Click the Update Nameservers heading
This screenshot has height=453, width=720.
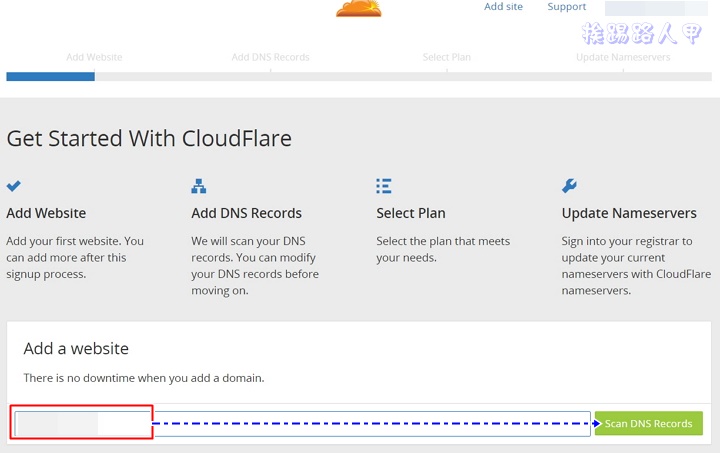629,213
